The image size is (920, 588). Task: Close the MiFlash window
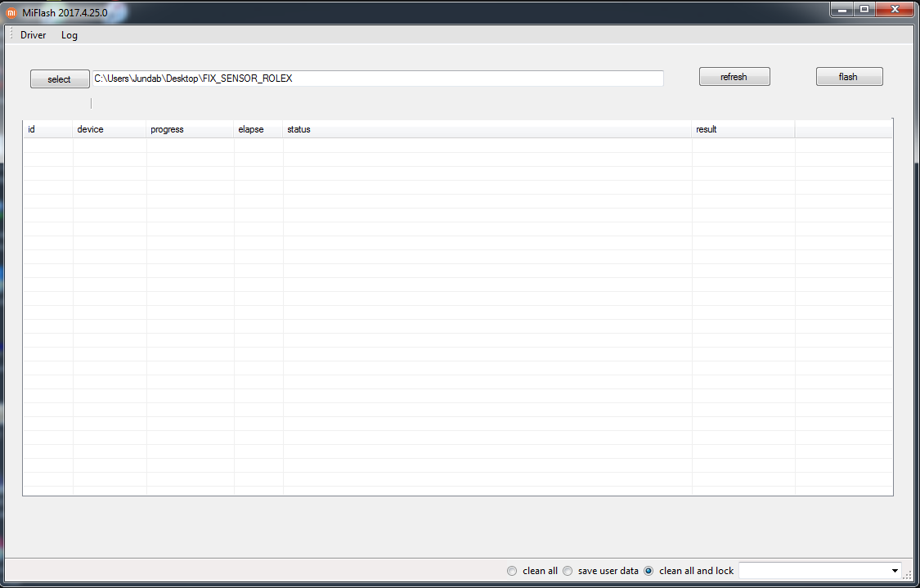click(895, 9)
